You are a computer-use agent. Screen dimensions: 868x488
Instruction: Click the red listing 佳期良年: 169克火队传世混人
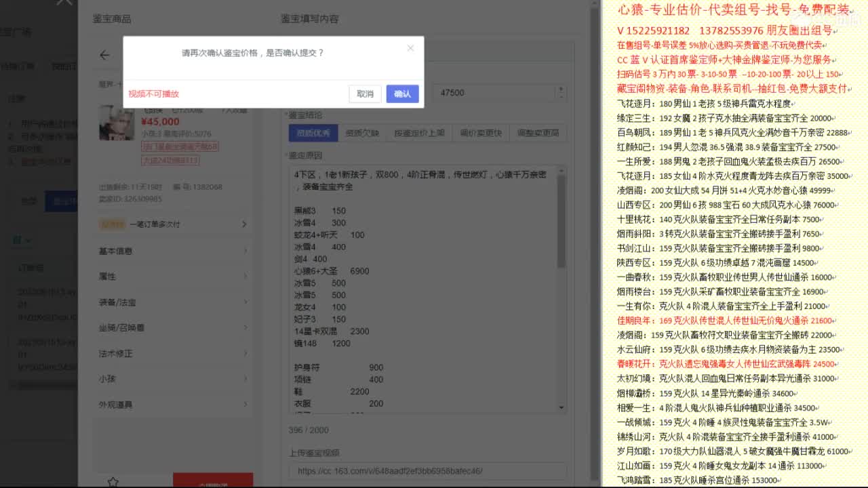coord(726,321)
